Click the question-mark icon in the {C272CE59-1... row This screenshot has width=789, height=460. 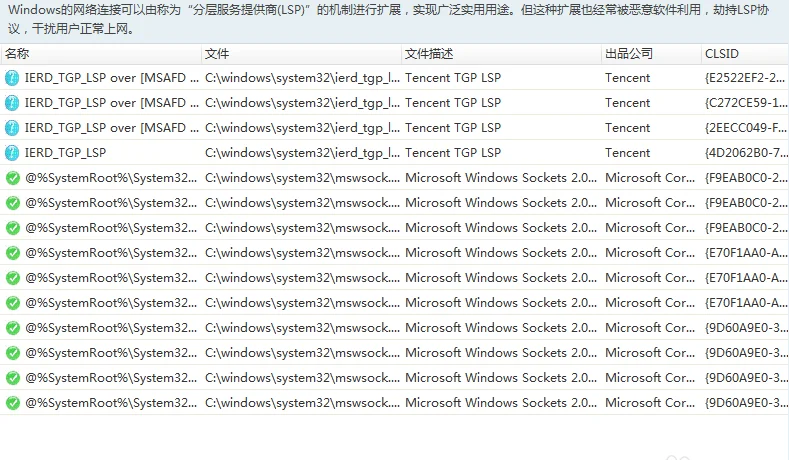click(x=12, y=103)
